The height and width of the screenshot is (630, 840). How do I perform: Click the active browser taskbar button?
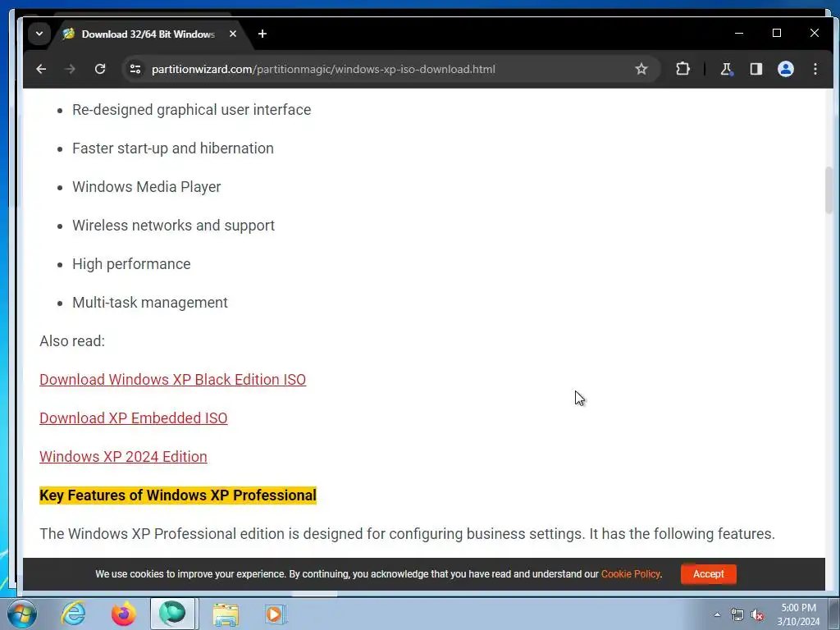(172, 614)
